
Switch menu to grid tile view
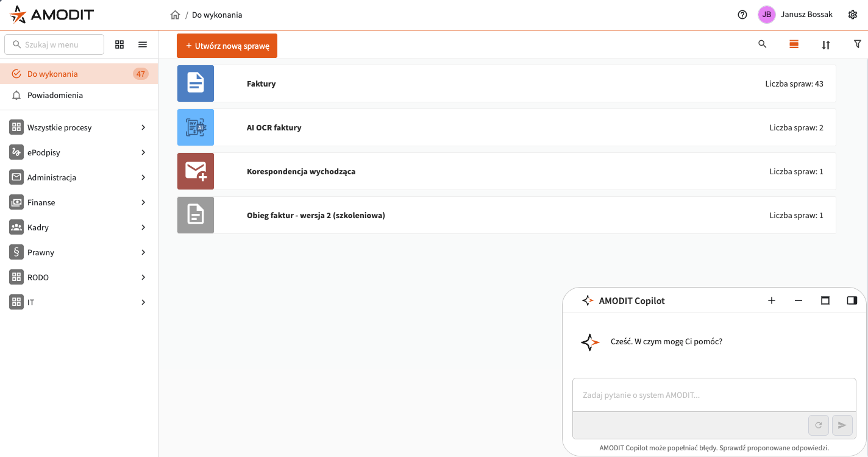(119, 44)
